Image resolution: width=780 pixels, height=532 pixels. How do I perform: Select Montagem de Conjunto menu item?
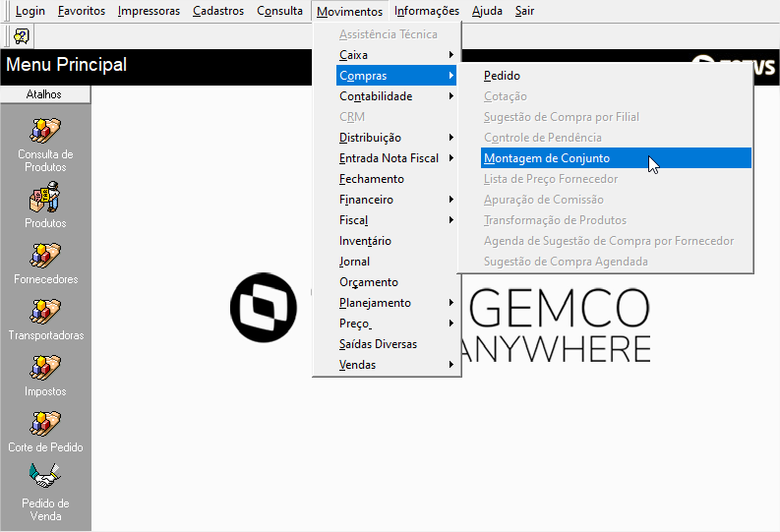[616, 158]
